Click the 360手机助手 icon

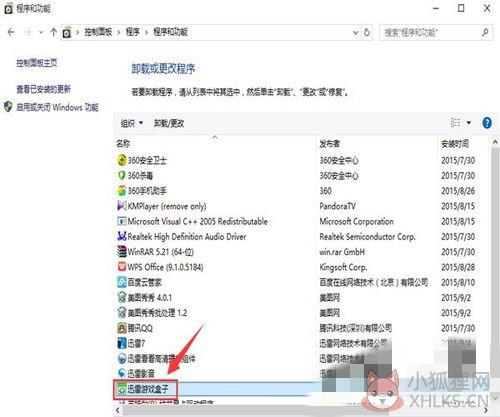[x=122, y=191]
